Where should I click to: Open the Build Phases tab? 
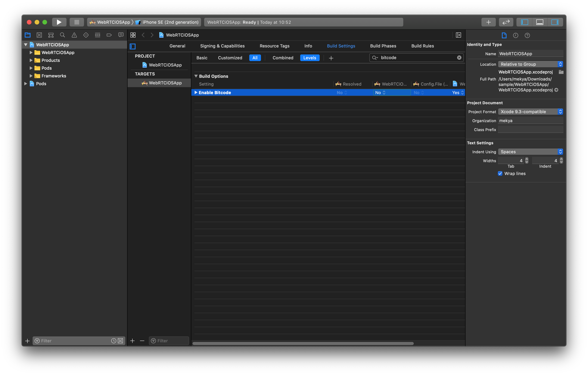383,46
